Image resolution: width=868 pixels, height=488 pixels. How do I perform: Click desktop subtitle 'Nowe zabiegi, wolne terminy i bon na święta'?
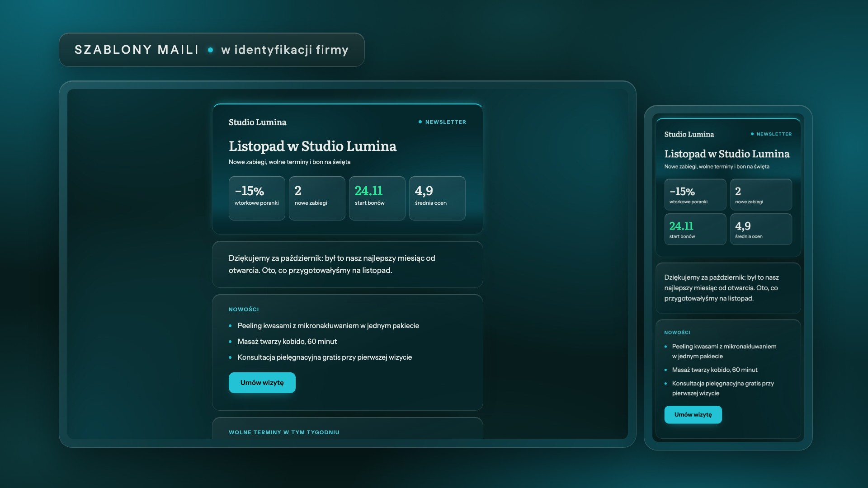(x=289, y=162)
